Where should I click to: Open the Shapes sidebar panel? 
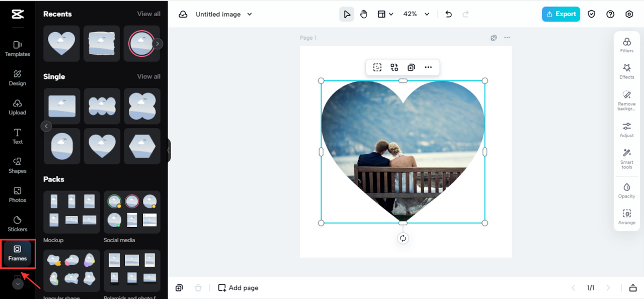17,165
